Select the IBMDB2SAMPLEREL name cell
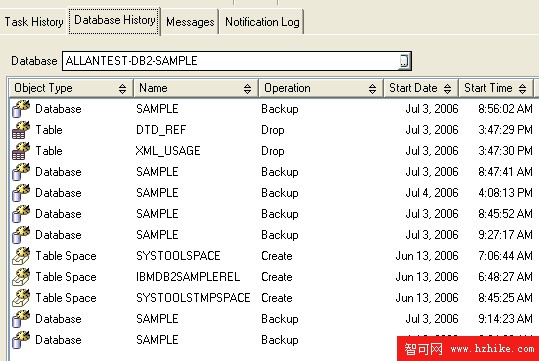 coord(188,277)
